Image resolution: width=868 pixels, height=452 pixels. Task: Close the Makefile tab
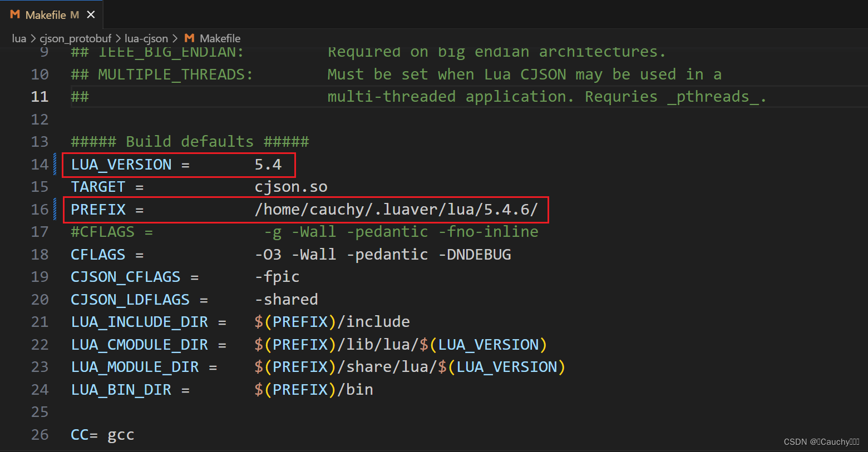click(91, 14)
